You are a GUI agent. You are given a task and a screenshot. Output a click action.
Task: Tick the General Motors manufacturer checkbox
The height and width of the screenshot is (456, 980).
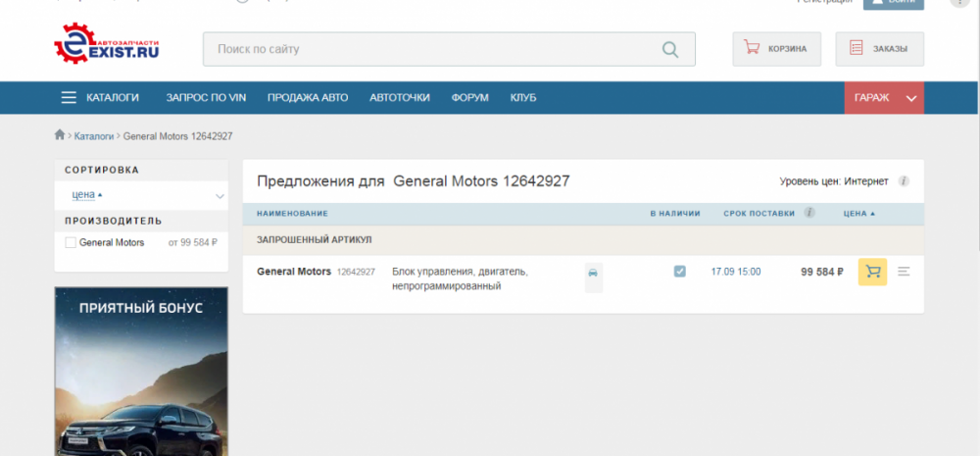coord(71,242)
